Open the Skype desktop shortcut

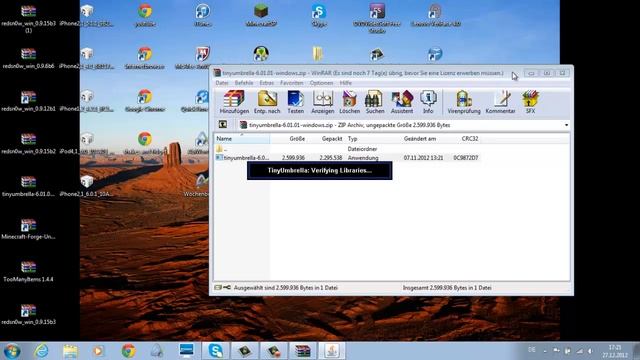[319, 16]
